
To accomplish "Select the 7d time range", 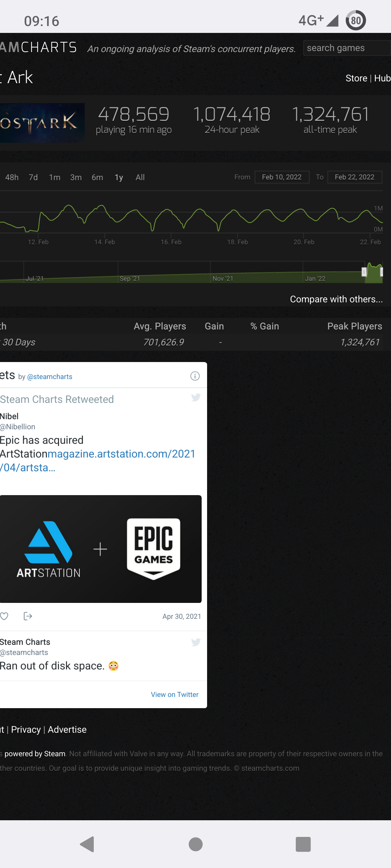I will (33, 177).
